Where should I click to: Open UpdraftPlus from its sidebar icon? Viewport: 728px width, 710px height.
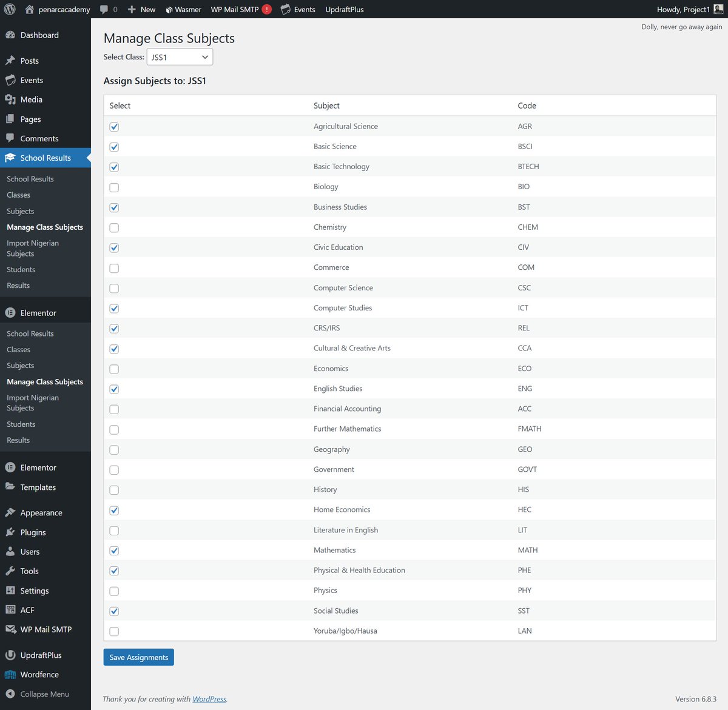(10, 655)
